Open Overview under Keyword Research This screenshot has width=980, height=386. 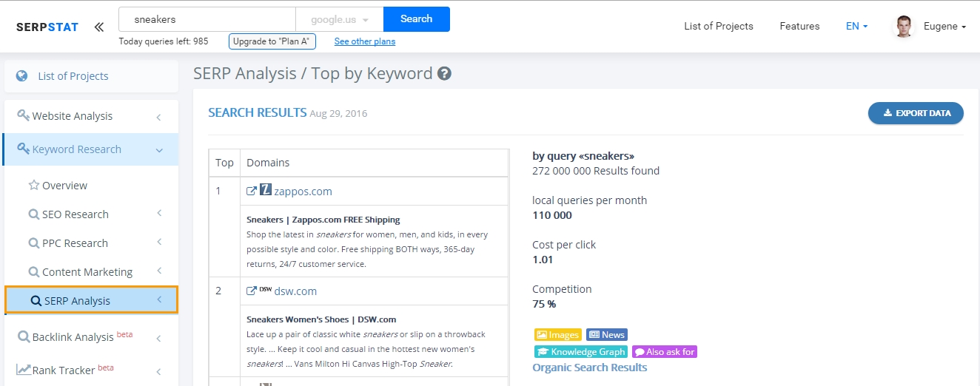(x=64, y=186)
